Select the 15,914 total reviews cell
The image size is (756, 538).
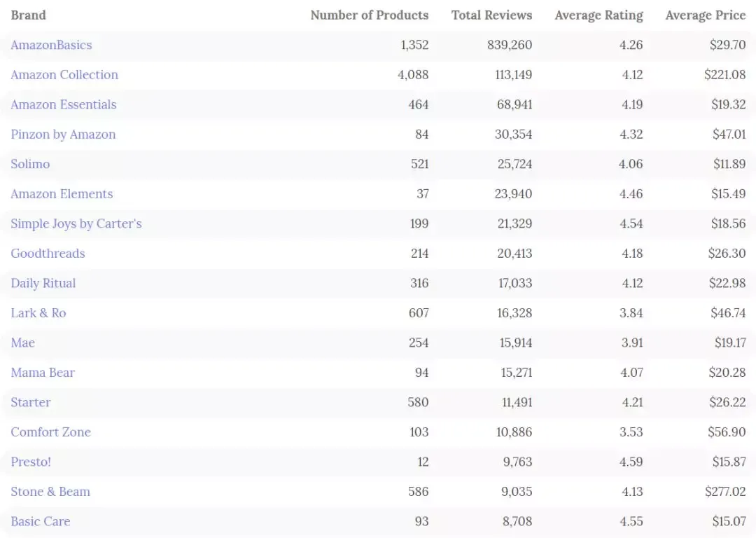[515, 343]
